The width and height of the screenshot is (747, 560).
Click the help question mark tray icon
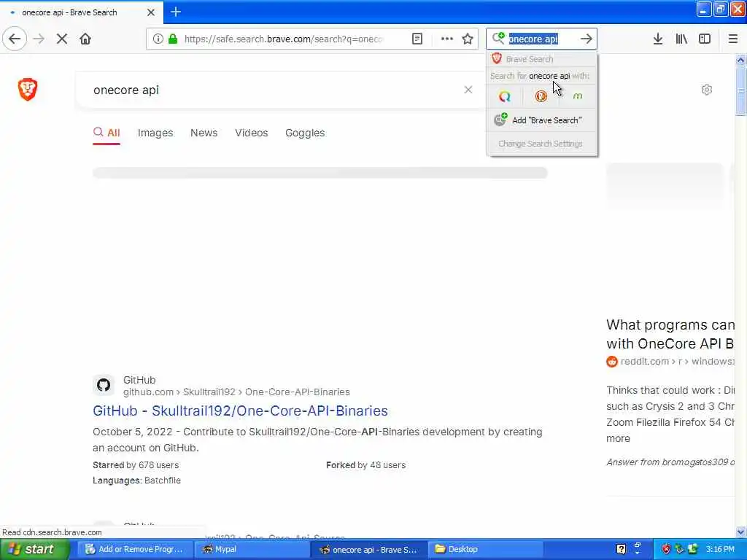click(622, 550)
